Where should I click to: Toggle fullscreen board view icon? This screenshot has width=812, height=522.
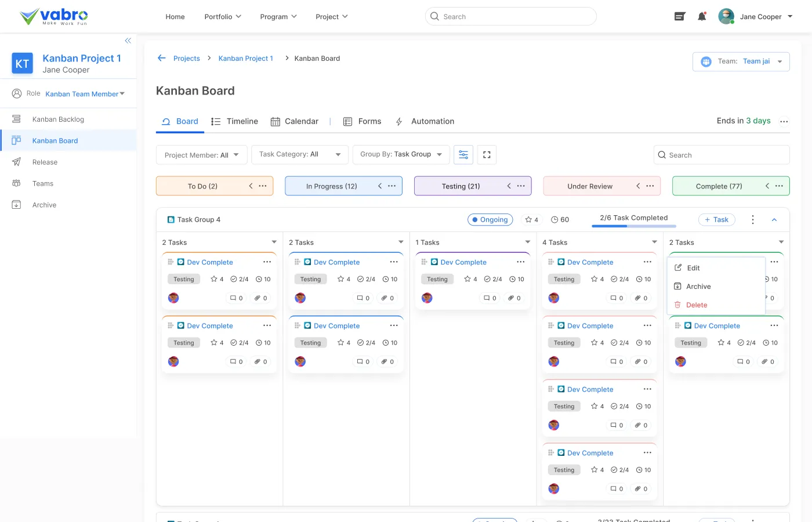point(487,155)
